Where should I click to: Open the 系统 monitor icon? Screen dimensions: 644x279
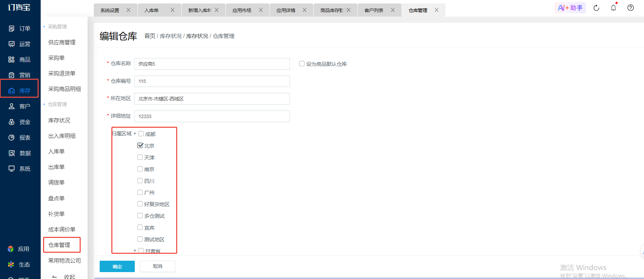pos(11,169)
